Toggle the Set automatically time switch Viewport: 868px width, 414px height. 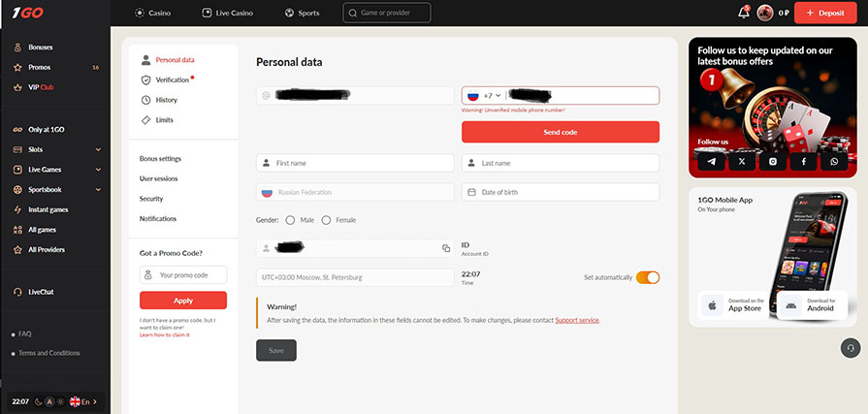[648, 277]
